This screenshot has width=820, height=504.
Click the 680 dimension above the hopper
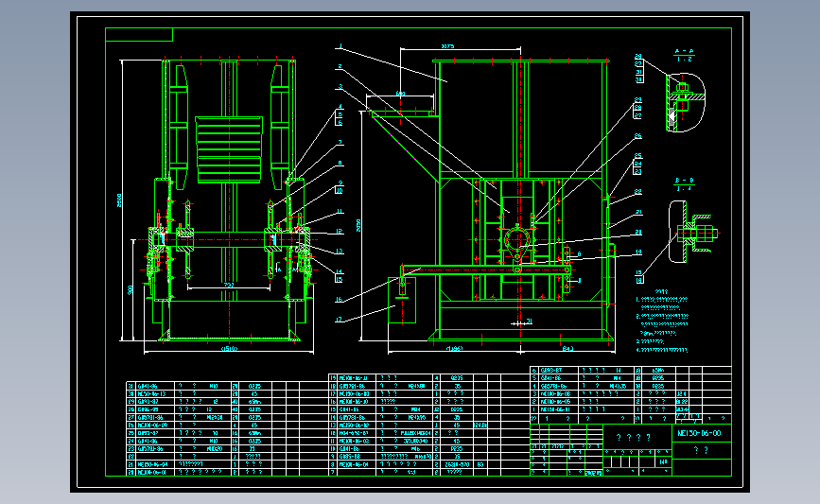tap(400, 94)
